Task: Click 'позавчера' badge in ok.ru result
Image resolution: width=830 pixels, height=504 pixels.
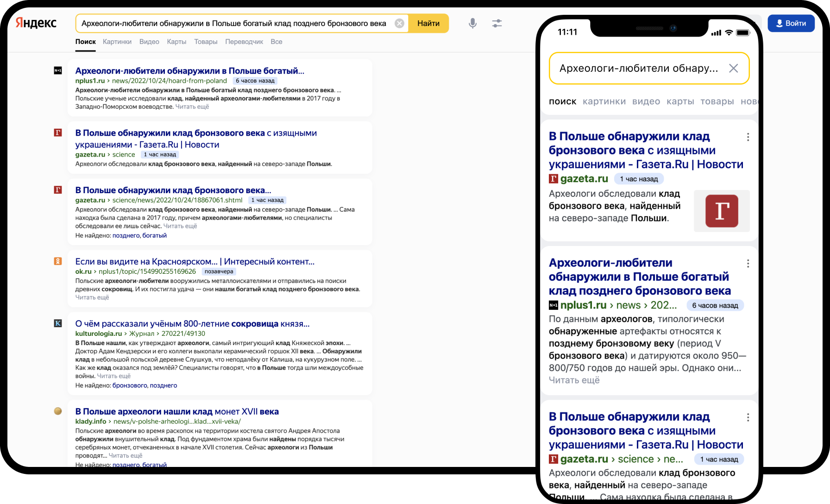Action: pyautogui.click(x=219, y=271)
